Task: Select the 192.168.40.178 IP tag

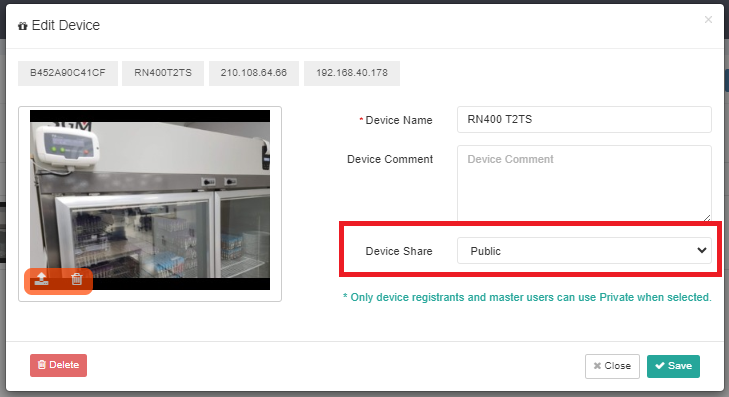Action: (x=352, y=73)
